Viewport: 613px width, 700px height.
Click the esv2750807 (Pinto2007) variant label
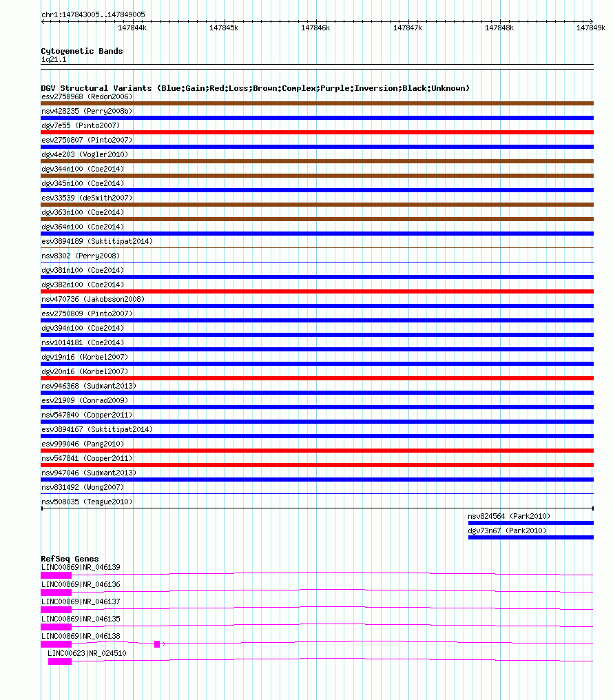pyautogui.click(x=87, y=140)
